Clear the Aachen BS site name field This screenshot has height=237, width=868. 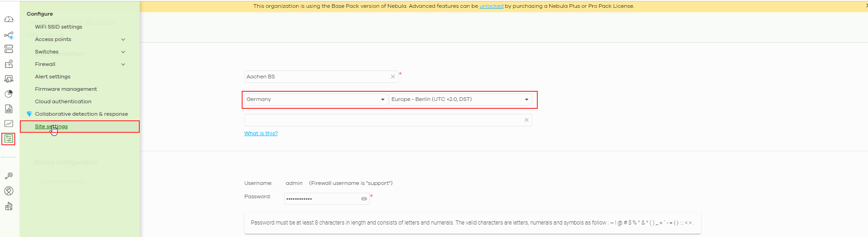click(x=393, y=77)
